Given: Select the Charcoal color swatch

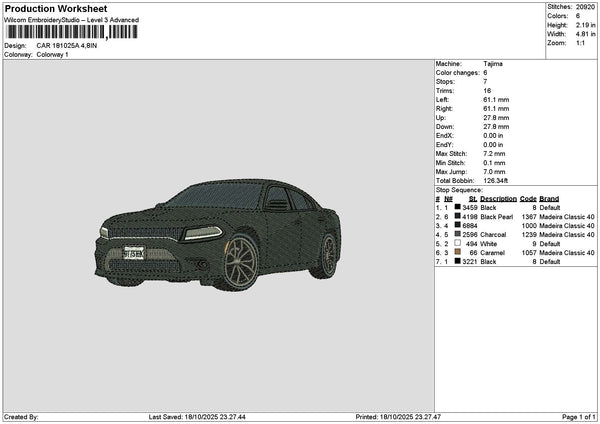Looking at the screenshot, I should coord(457,234).
